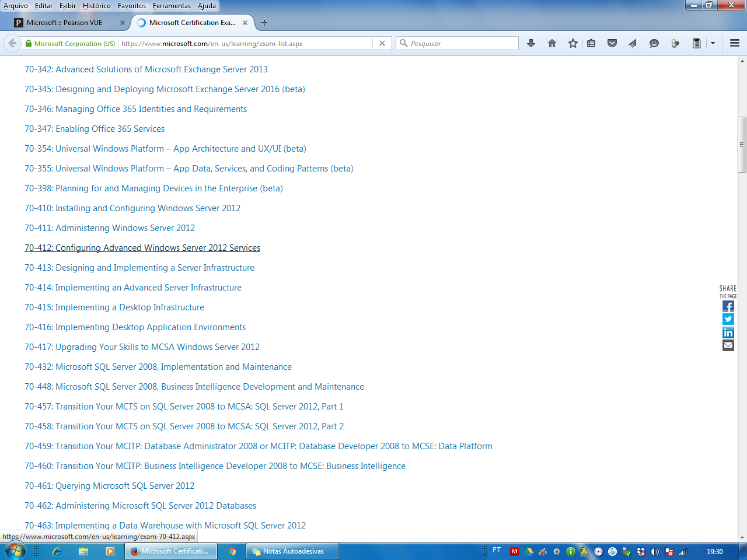Open the network signal tray icon
The image size is (747, 560).
(x=683, y=551)
